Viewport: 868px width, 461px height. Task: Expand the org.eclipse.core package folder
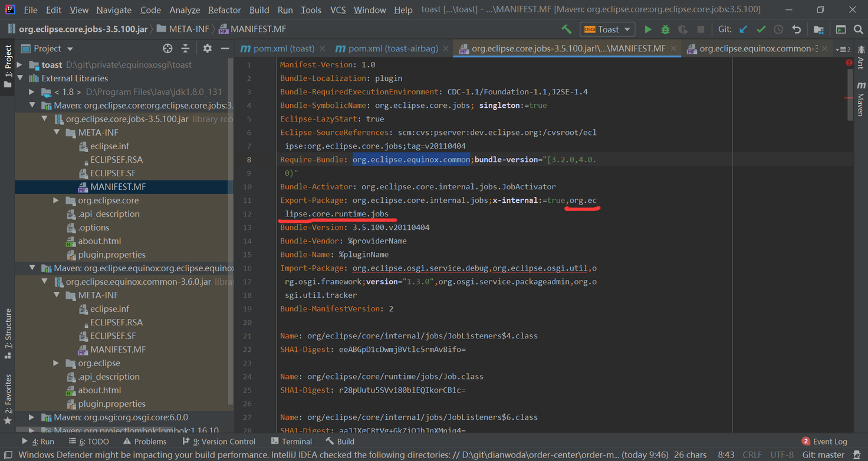pos(55,200)
